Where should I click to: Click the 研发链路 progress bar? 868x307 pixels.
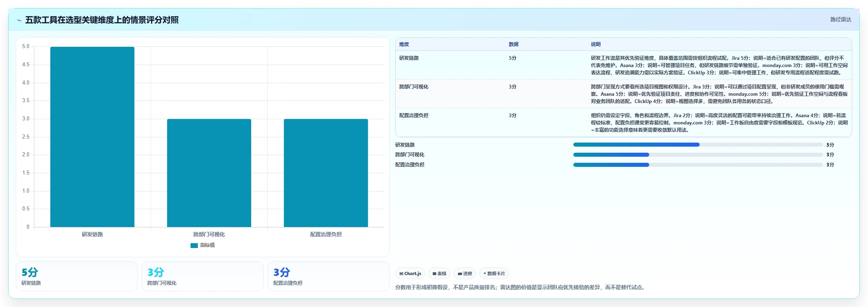(698, 145)
